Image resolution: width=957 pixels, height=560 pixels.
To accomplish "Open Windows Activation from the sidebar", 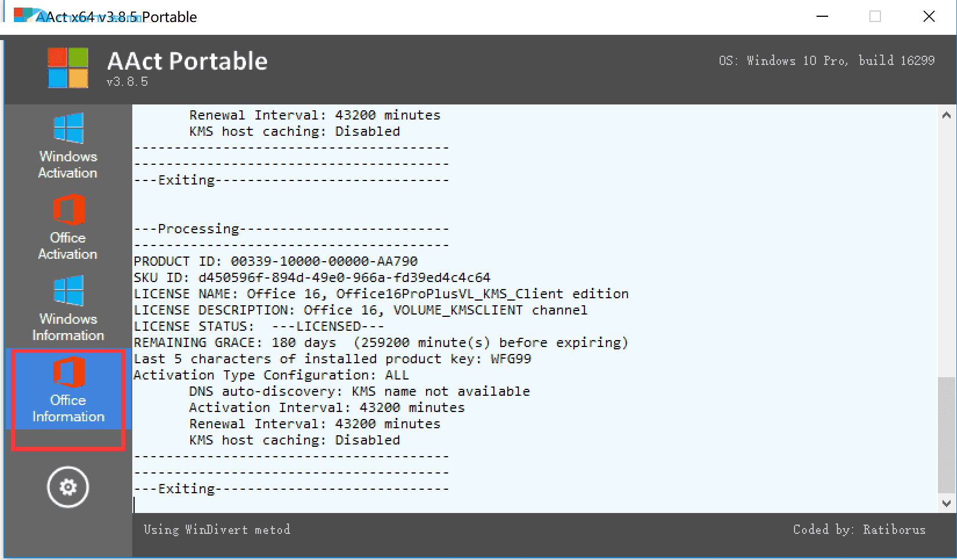I will [x=68, y=146].
